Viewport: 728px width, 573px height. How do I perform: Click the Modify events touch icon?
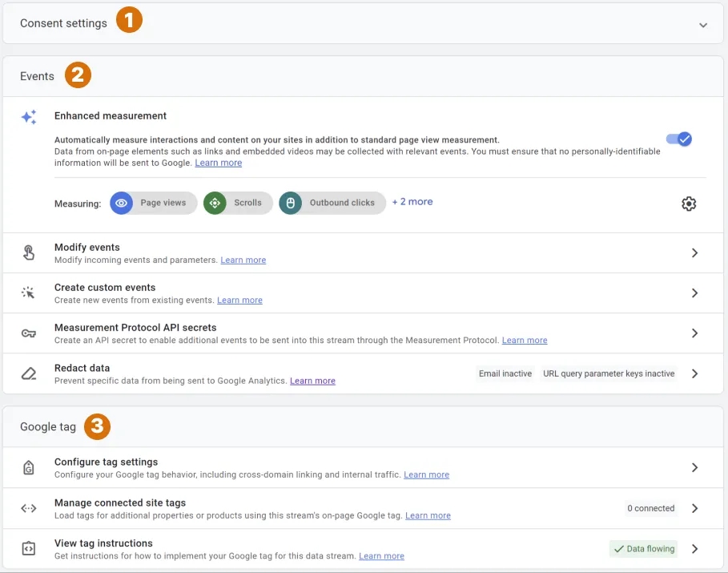click(29, 252)
